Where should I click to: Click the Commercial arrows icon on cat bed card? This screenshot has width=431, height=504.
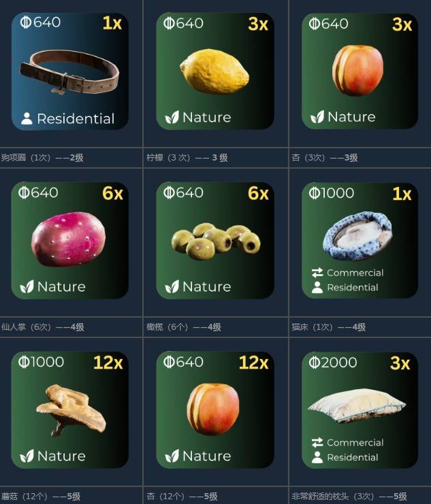pos(317,273)
